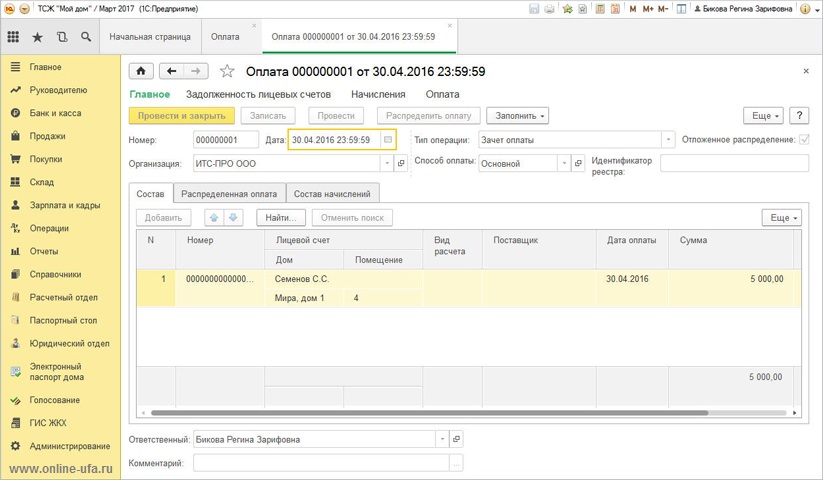823x480 pixels.
Task: Navigate forward with the right arrow
Action: pos(196,71)
